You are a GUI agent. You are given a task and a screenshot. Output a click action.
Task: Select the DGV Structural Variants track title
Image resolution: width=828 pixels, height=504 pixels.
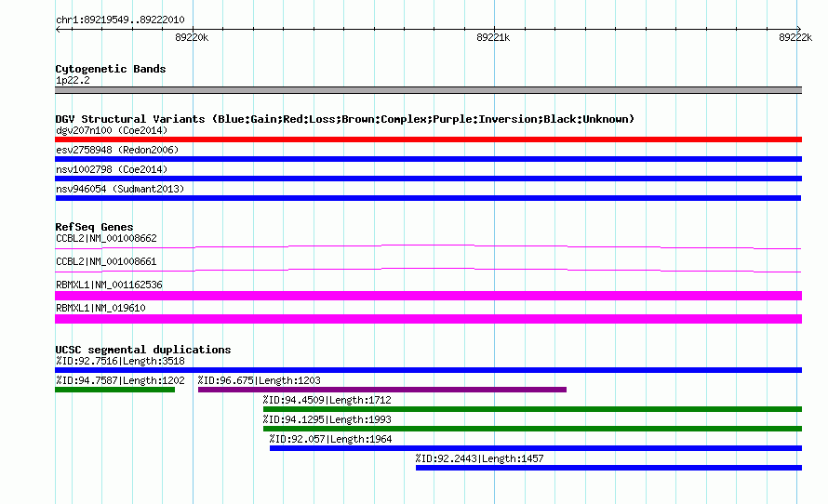(345, 119)
